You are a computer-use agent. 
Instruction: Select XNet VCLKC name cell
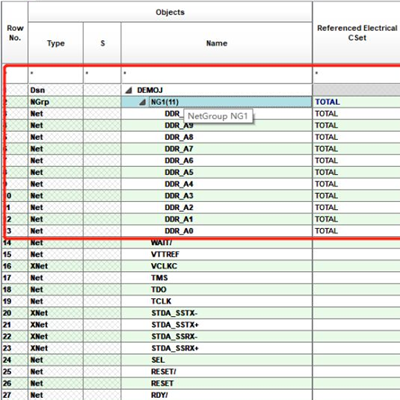(x=217, y=266)
